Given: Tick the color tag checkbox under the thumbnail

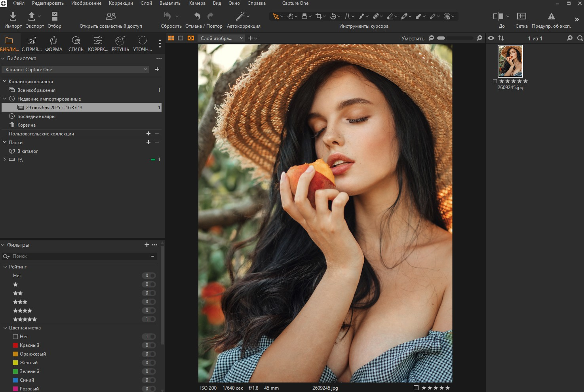Looking at the screenshot, I should [495, 81].
